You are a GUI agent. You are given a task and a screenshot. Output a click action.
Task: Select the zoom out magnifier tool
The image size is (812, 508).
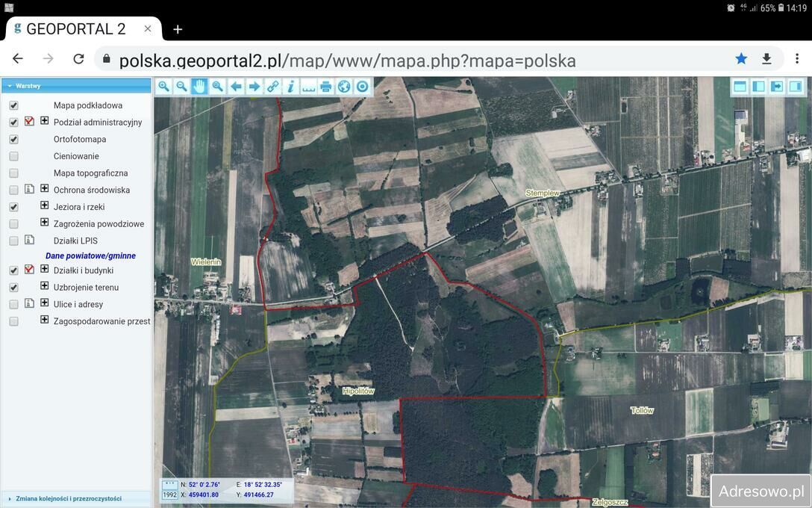coord(181,86)
